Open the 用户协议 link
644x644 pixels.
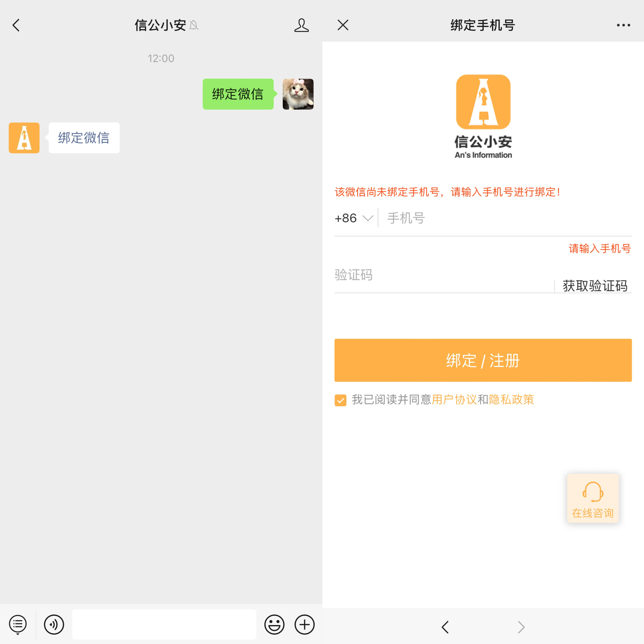tap(454, 399)
